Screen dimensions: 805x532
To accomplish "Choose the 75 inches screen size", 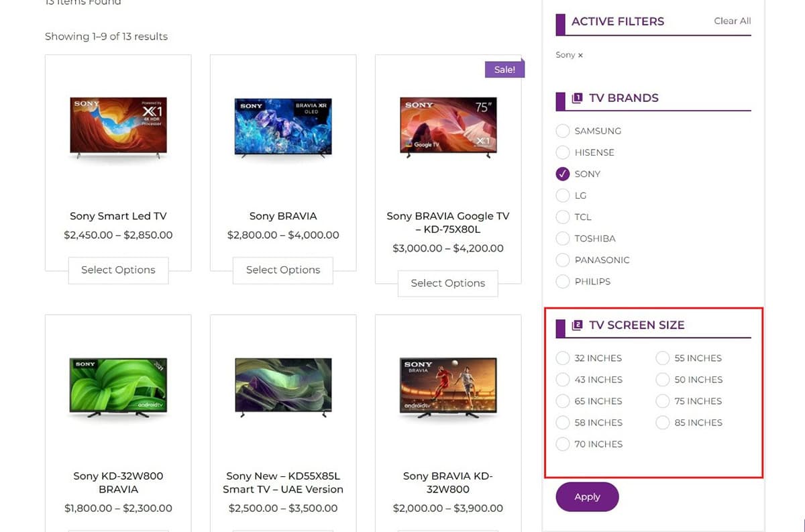I will click(x=663, y=401).
